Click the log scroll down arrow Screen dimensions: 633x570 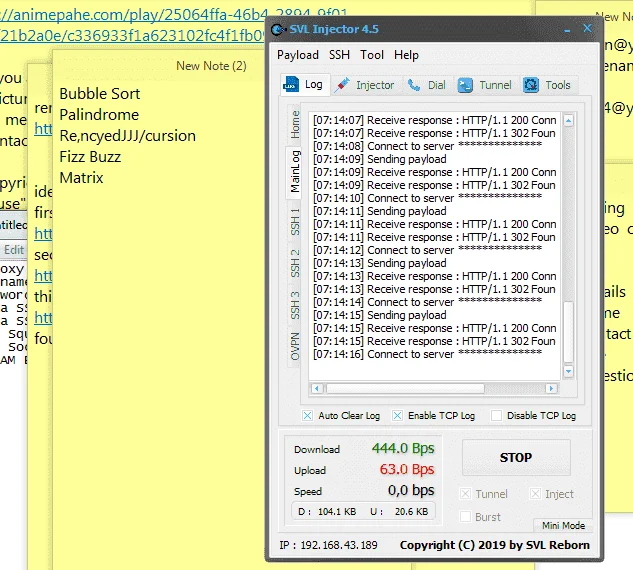[x=568, y=371]
